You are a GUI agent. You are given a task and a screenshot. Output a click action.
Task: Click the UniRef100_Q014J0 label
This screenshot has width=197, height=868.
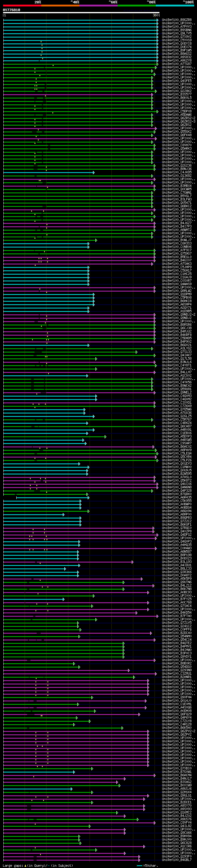[x=177, y=700]
